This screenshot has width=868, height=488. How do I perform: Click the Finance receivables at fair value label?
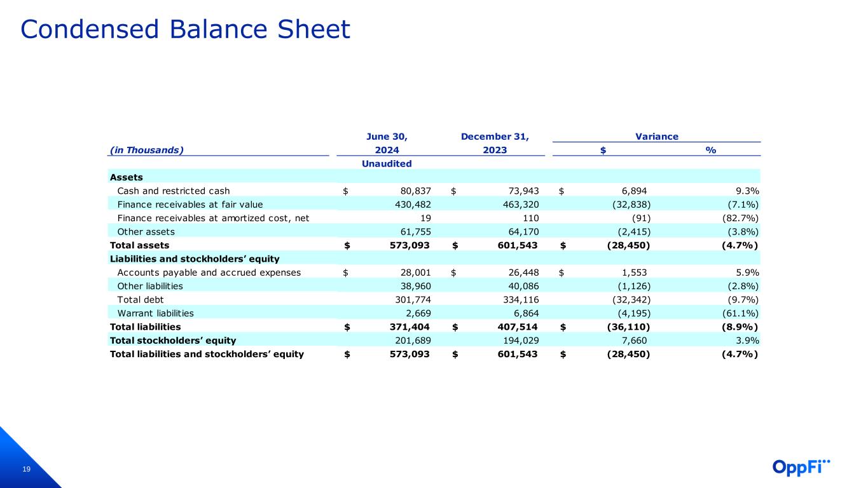190,205
